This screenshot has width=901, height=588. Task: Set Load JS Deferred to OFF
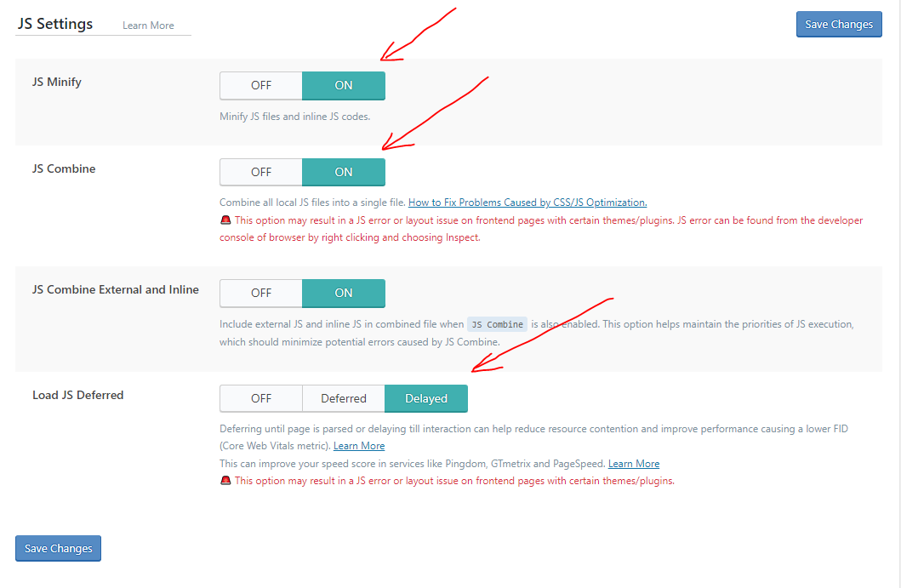[261, 399]
